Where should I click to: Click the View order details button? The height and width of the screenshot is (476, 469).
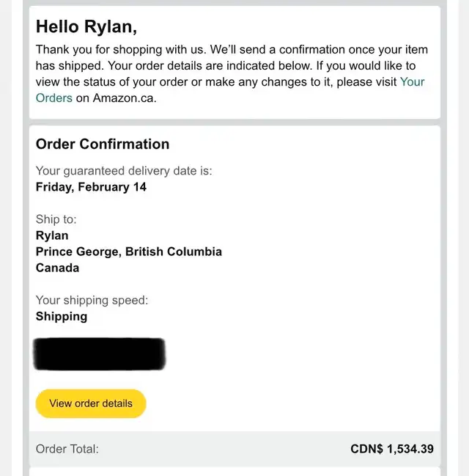click(x=91, y=403)
